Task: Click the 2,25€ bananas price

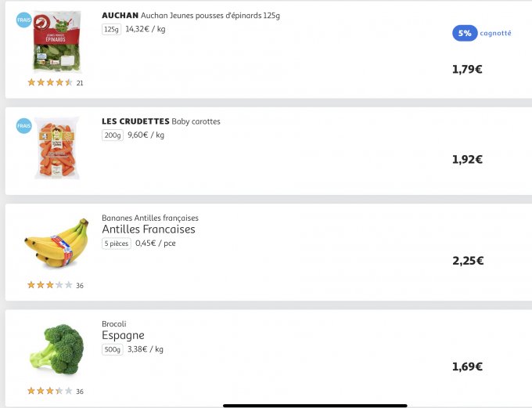Action: pyautogui.click(x=468, y=261)
